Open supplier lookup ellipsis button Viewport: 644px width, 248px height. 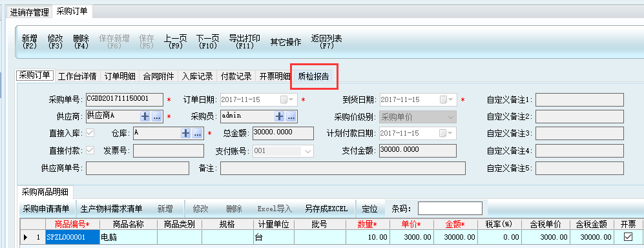click(x=156, y=117)
